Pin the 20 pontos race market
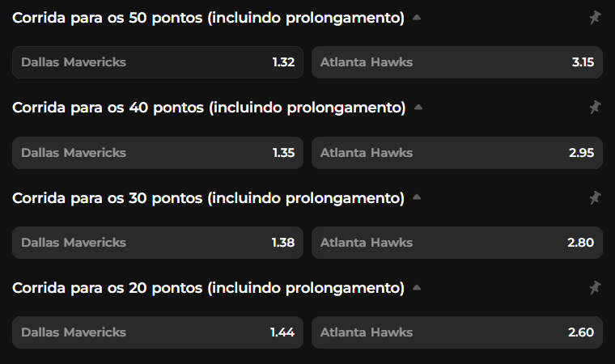The image size is (615, 364). point(595,287)
